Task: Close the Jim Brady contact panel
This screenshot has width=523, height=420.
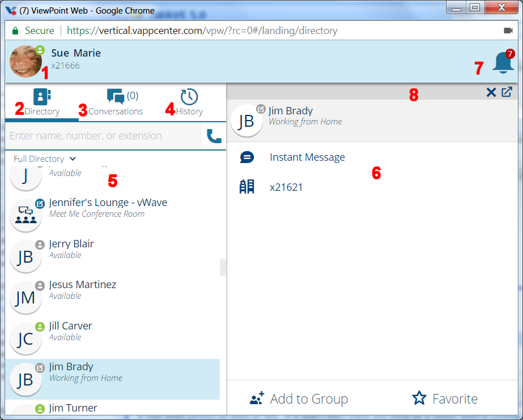Action: [x=491, y=92]
